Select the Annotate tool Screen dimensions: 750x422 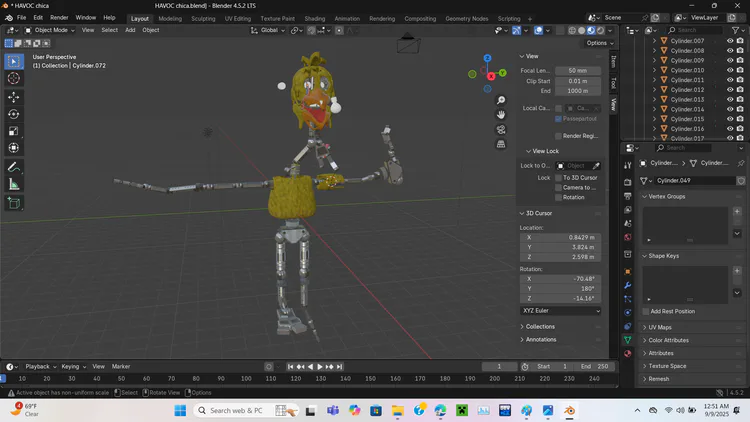[x=14, y=167]
